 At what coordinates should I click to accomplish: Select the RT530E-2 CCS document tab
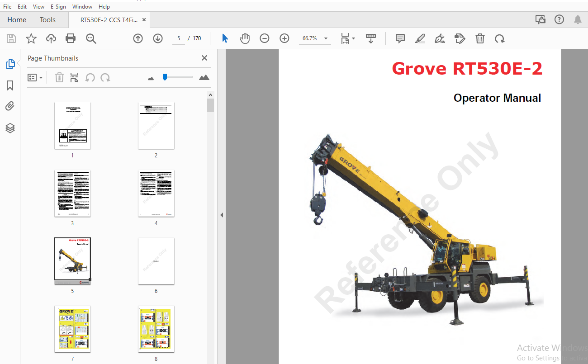[x=109, y=20]
